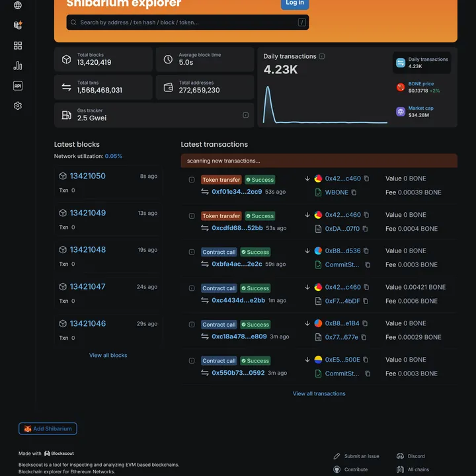Open the settings gear icon in sidebar
This screenshot has width=476, height=476.
(18, 106)
